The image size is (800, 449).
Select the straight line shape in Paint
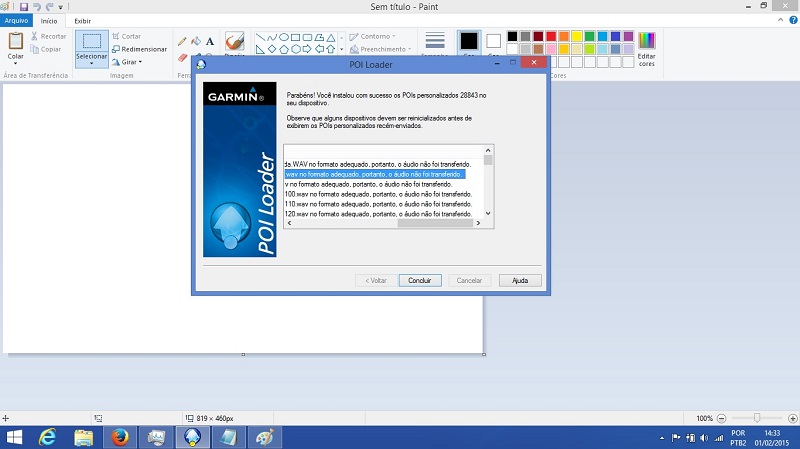click(x=260, y=37)
